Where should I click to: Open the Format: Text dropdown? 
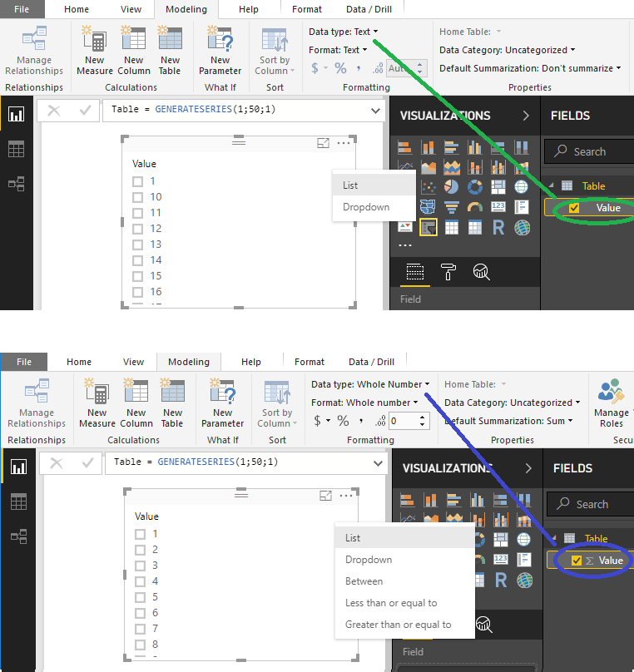pyautogui.click(x=338, y=50)
